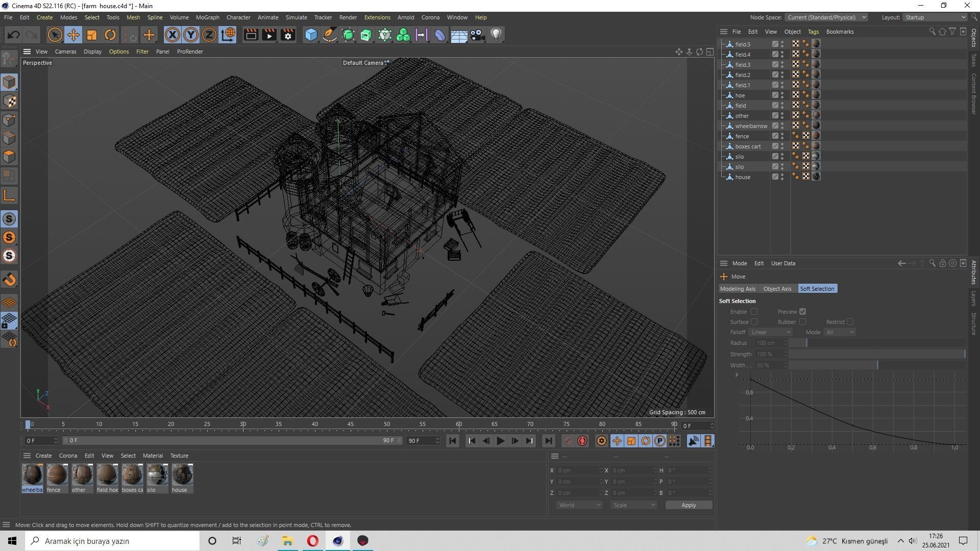980x551 pixels.
Task: Click the Axis L-shaped icon
Action: click(x=9, y=195)
